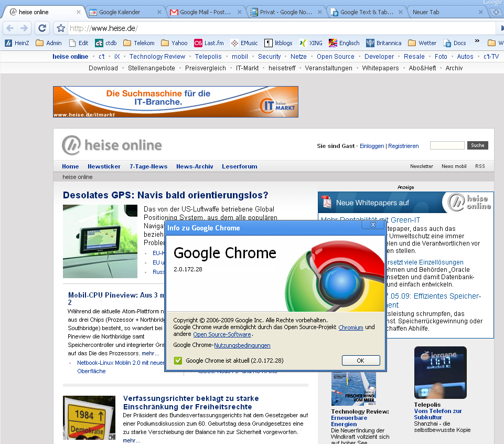Open the Nutzungsbedingungen link
The height and width of the screenshot is (444, 504).
242,345
